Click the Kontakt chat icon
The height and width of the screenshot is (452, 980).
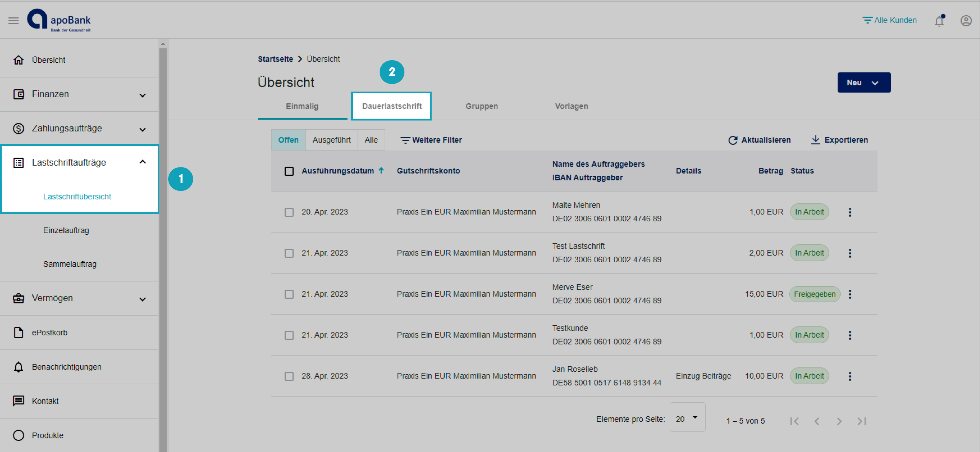click(x=18, y=401)
